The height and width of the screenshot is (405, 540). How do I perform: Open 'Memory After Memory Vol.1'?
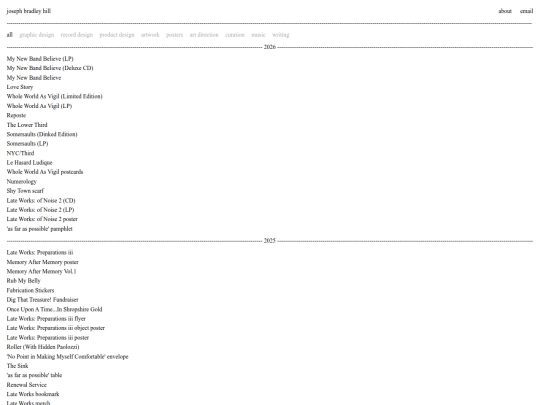coord(41,271)
